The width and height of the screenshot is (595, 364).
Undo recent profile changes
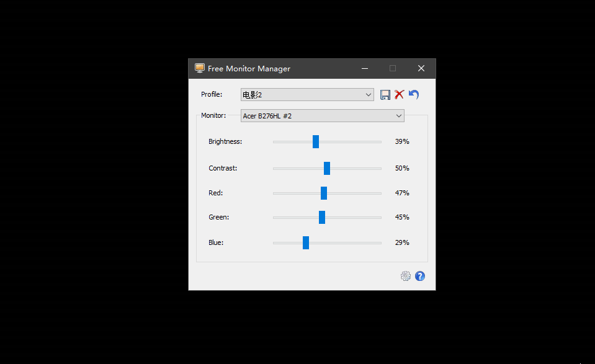tap(413, 94)
